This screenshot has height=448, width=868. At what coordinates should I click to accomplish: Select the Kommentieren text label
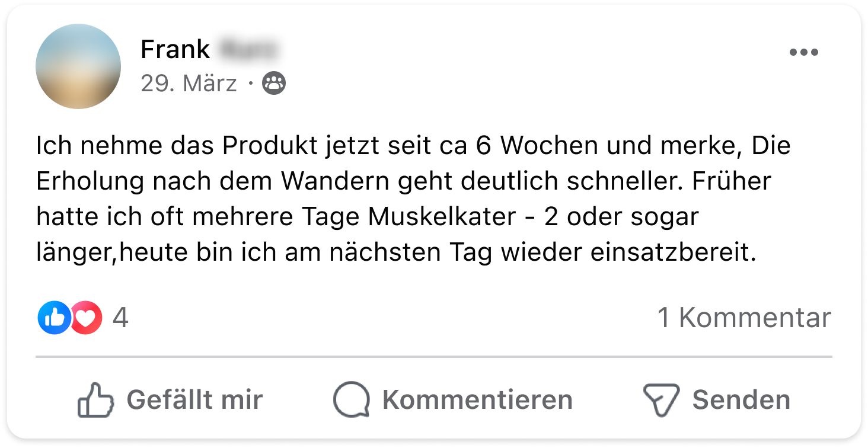[477, 399]
